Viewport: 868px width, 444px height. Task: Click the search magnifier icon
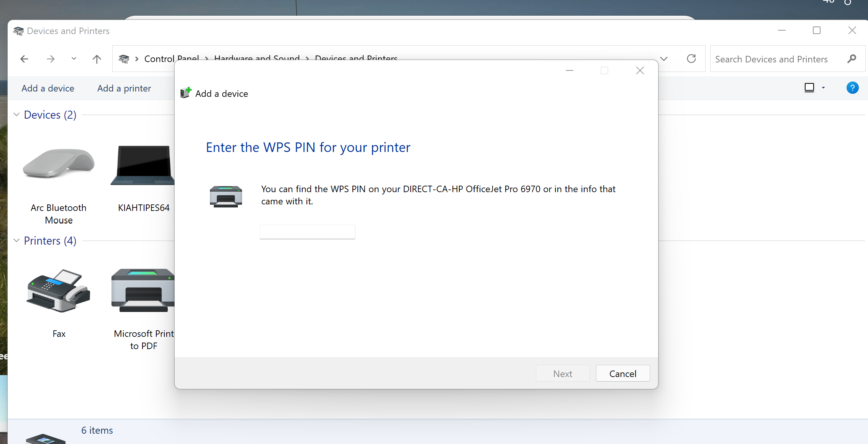click(x=852, y=59)
